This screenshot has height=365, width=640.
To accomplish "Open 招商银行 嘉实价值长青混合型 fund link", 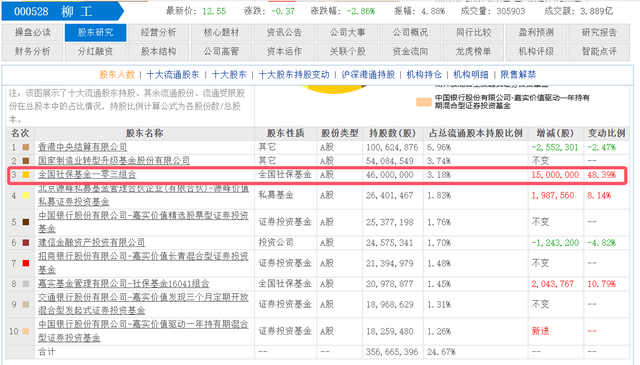I will coord(143,263).
